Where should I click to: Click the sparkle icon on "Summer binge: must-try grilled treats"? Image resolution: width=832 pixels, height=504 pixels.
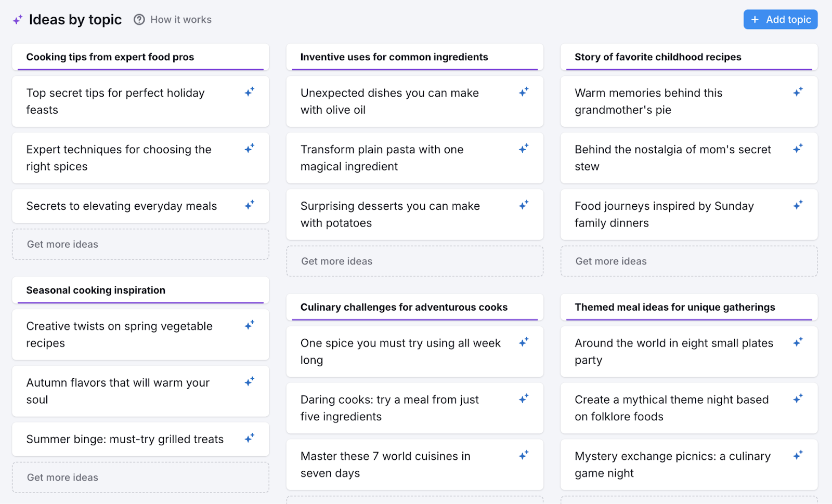pyautogui.click(x=249, y=437)
